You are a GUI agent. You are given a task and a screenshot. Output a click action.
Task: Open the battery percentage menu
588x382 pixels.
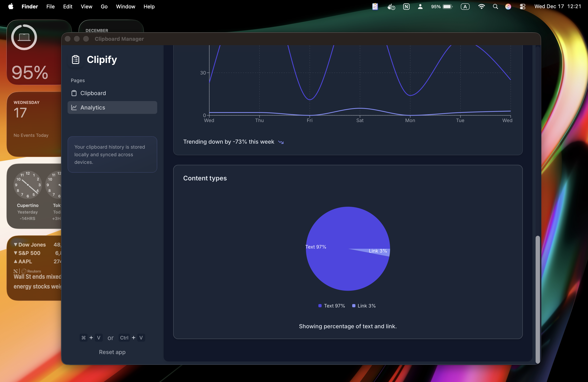coord(441,7)
